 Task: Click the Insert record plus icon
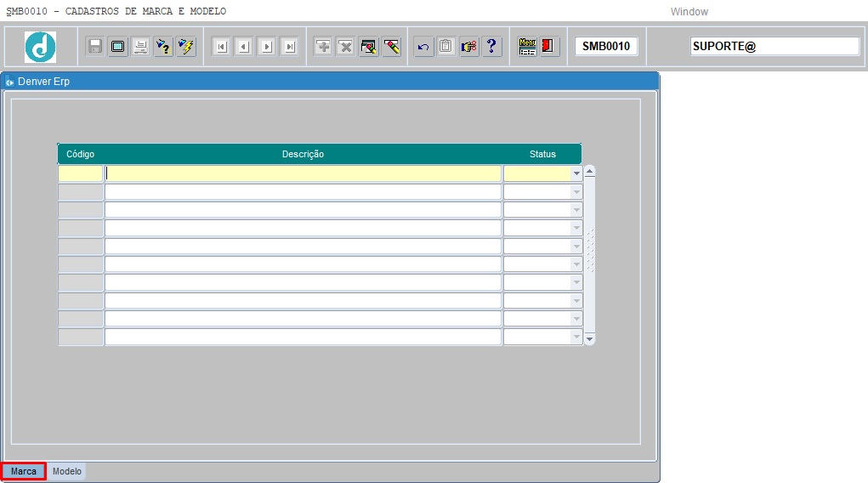coord(323,47)
